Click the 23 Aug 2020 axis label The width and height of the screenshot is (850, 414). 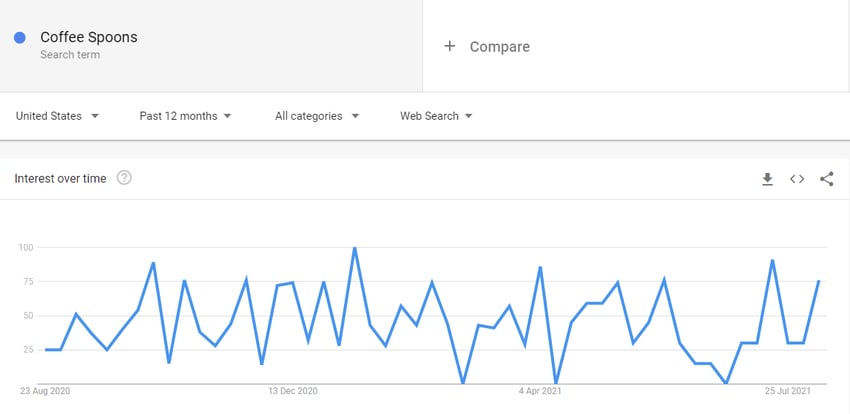tap(45, 391)
